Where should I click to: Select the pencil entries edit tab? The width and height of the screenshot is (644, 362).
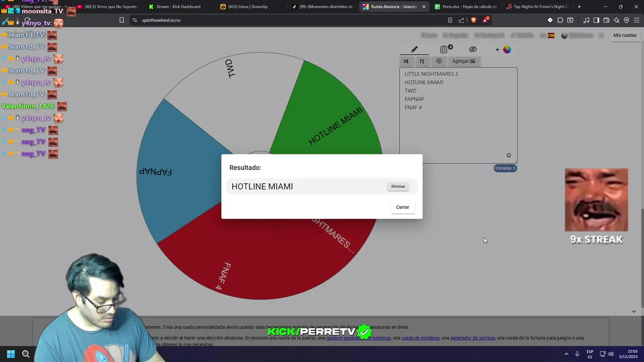[414, 49]
